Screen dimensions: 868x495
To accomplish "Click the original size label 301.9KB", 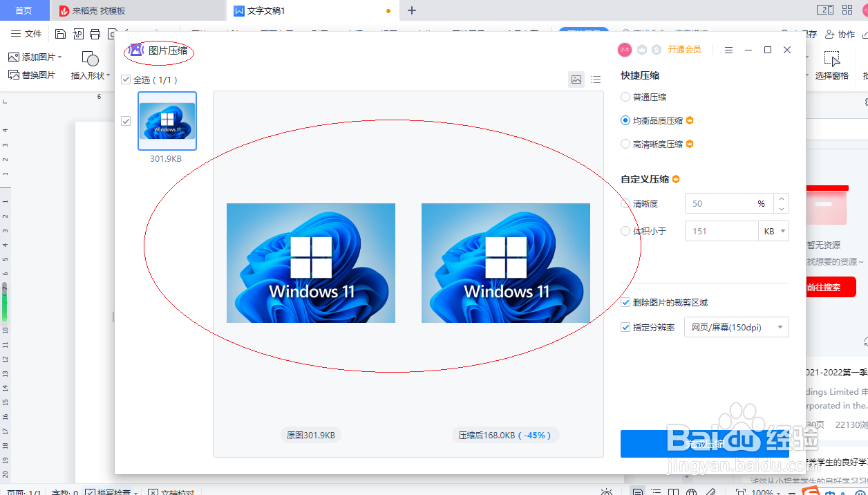I will tap(311, 436).
